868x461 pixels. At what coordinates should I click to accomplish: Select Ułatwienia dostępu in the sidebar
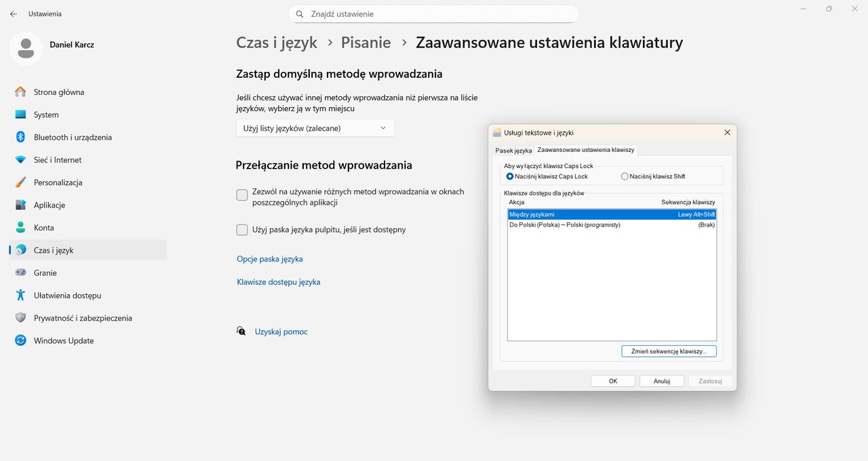click(x=69, y=295)
